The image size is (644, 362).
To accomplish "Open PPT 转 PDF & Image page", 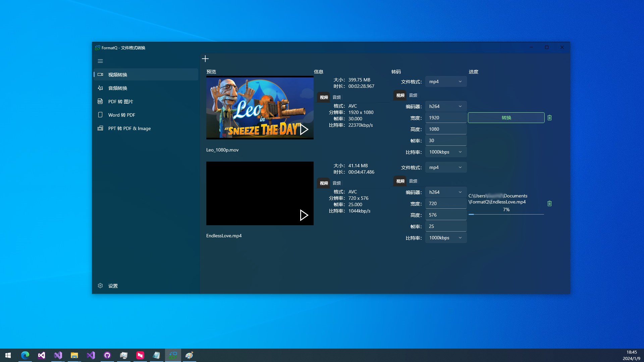I will point(129,128).
